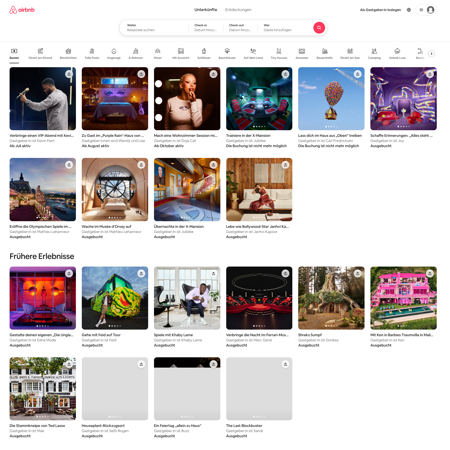Open 'Übernachte in der X-Mansion' title

(179, 226)
